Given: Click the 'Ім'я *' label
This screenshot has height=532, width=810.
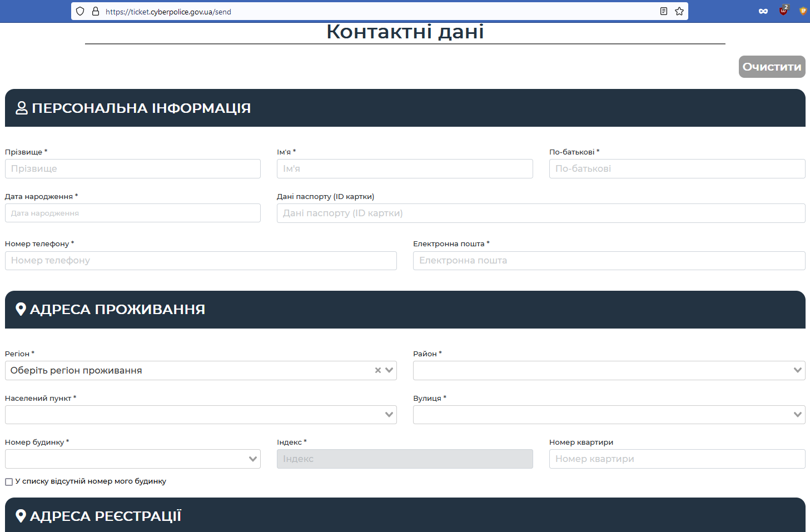Looking at the screenshot, I should coord(286,152).
